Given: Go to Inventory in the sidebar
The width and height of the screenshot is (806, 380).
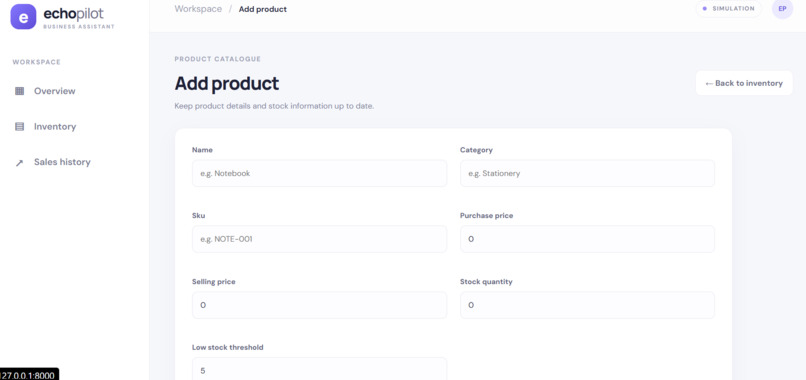Looking at the screenshot, I should [54, 126].
